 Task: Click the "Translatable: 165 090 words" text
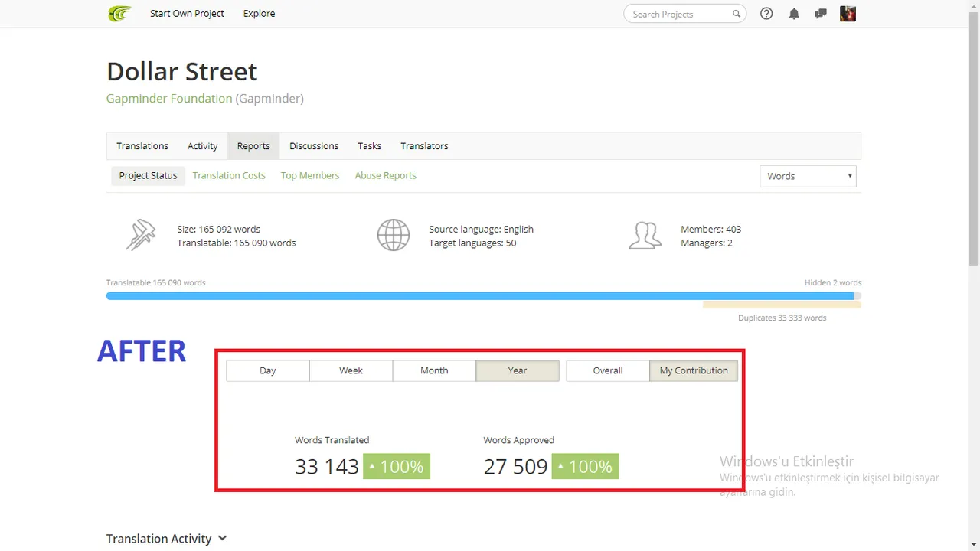pos(237,243)
